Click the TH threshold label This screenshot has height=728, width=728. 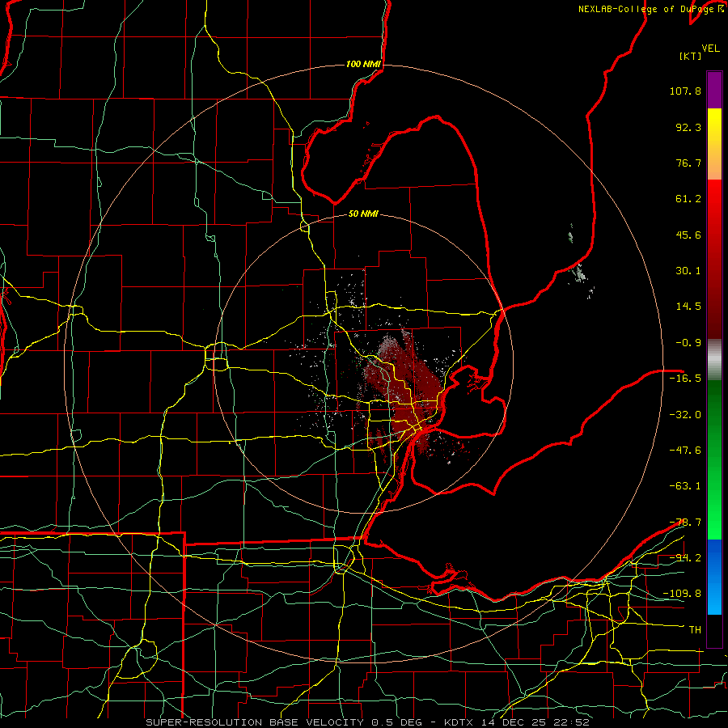tap(695, 630)
